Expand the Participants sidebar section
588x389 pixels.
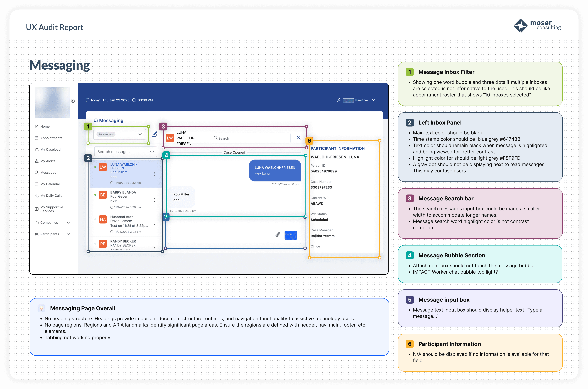pyautogui.click(x=68, y=234)
